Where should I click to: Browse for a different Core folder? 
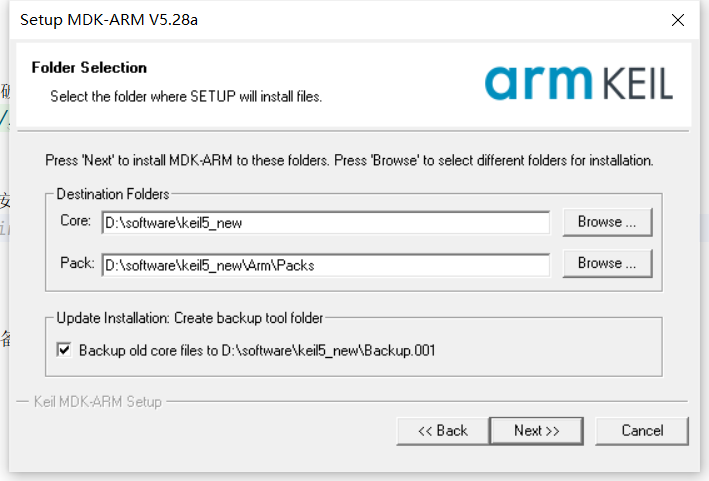point(607,222)
